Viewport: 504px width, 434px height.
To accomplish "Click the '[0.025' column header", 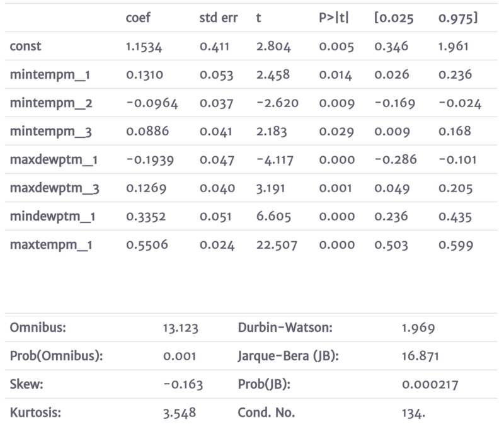I will coord(393,18).
